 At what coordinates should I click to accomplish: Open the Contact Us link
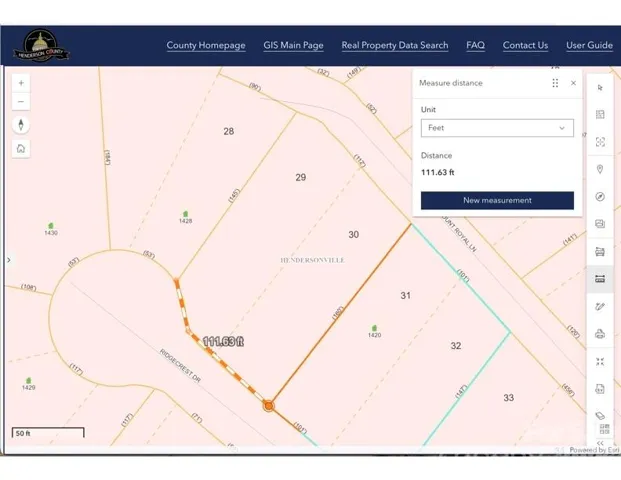(525, 45)
